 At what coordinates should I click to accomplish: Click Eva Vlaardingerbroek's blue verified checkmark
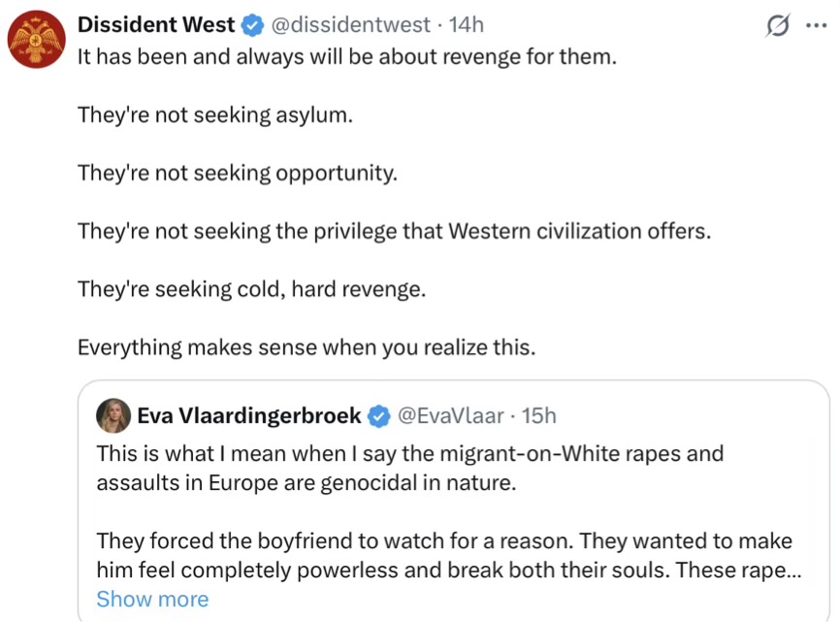point(379,416)
